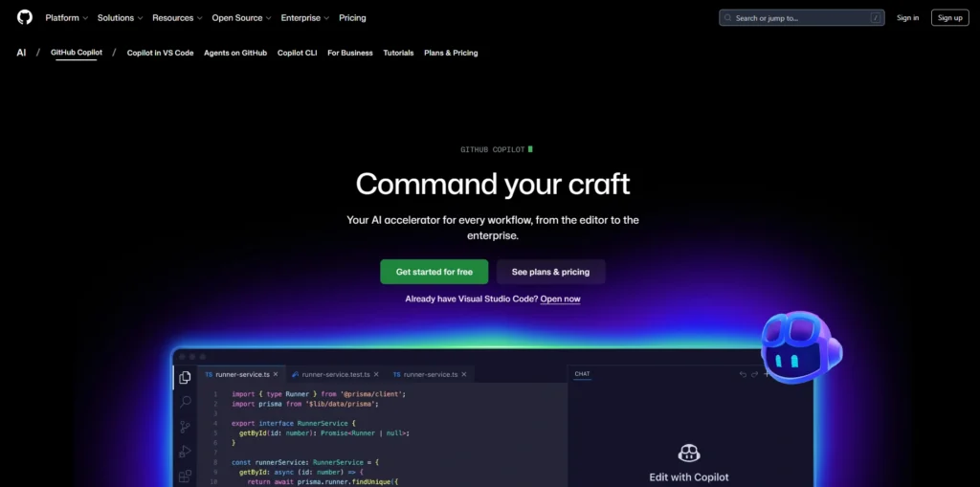
Task: Open Copilot in VS Code page
Action: (160, 54)
